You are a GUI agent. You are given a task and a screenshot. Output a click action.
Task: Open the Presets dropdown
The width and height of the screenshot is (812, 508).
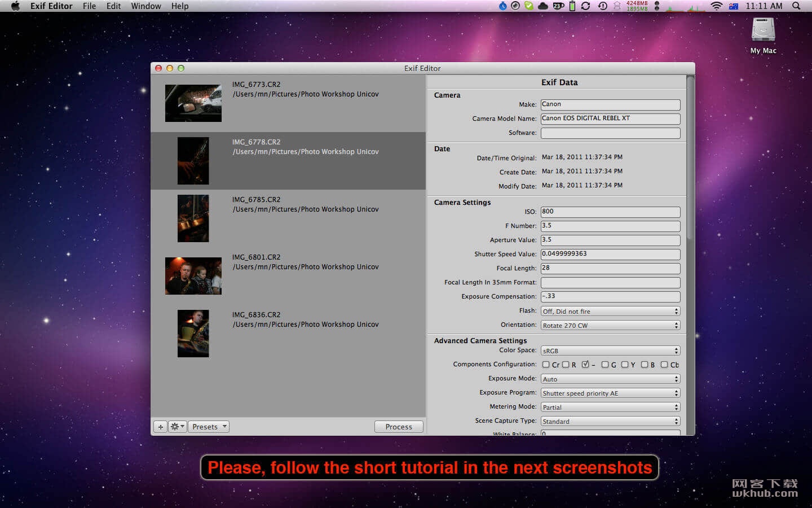point(209,427)
